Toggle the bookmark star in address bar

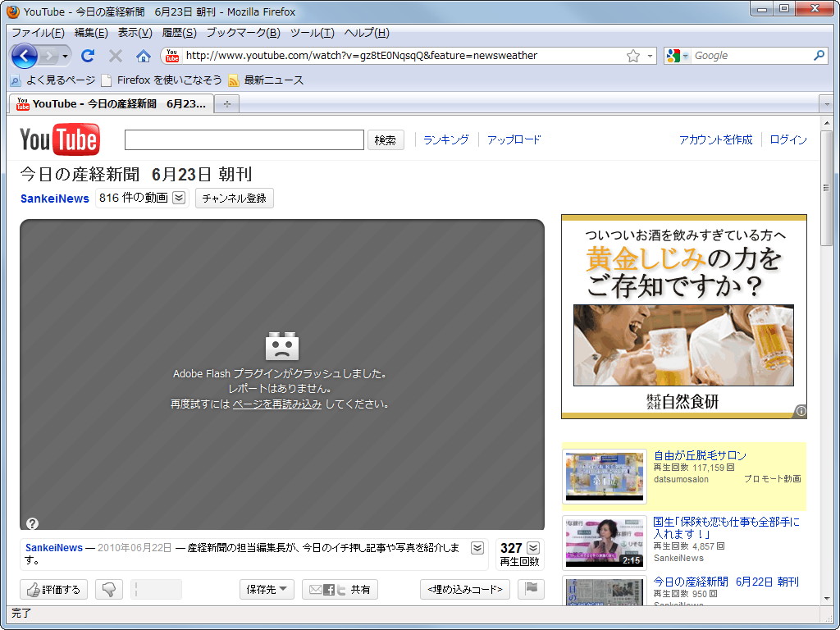pos(634,55)
